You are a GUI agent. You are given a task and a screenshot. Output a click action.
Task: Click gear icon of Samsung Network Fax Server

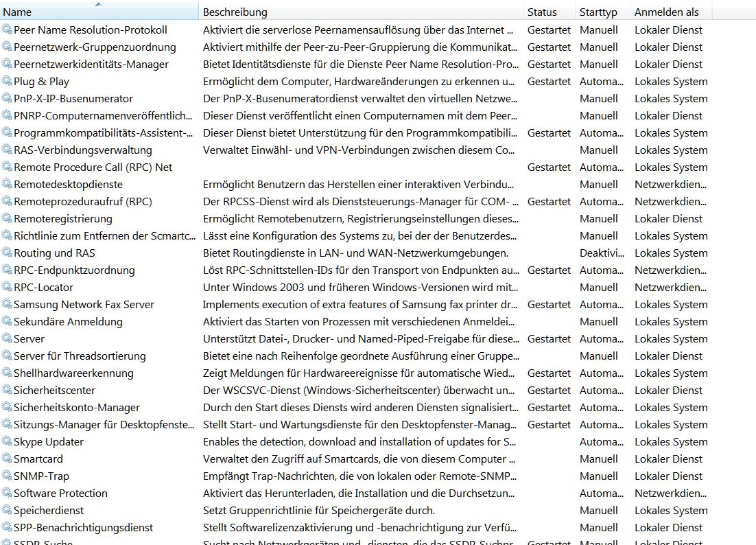coord(7,304)
